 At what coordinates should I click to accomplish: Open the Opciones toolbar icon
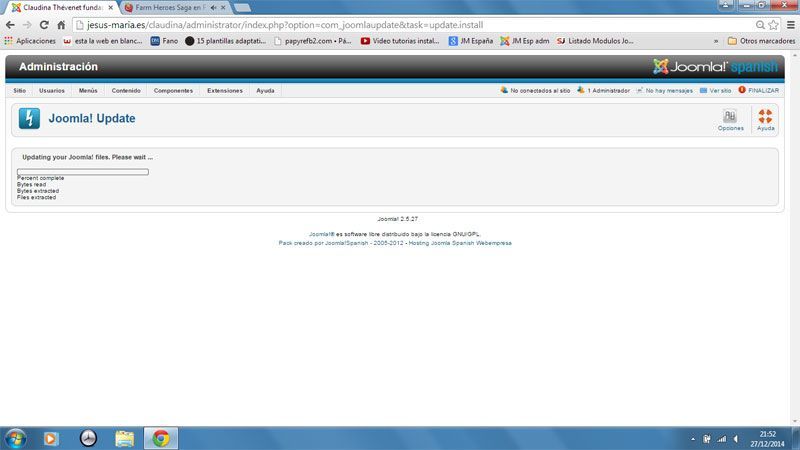[730, 120]
